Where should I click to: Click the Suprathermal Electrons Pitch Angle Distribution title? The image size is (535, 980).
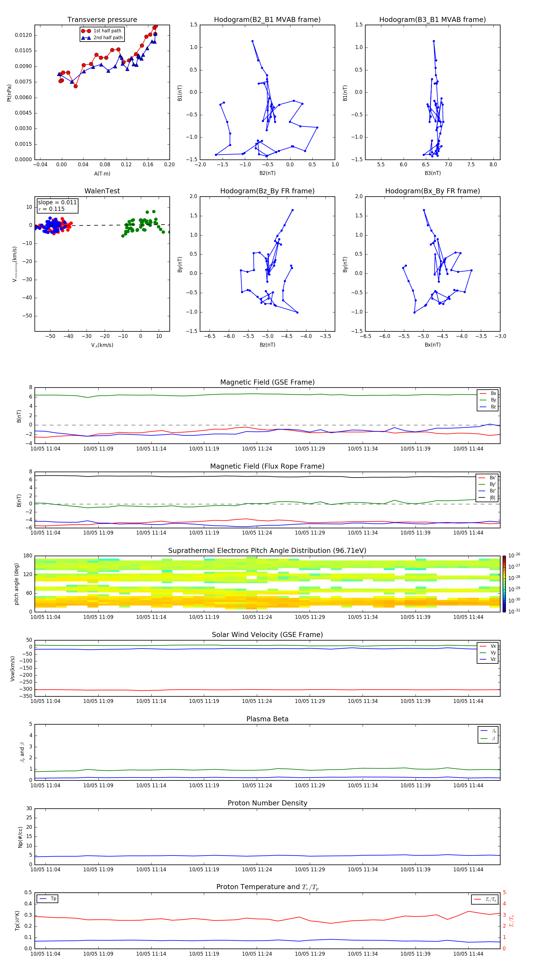coord(267,551)
